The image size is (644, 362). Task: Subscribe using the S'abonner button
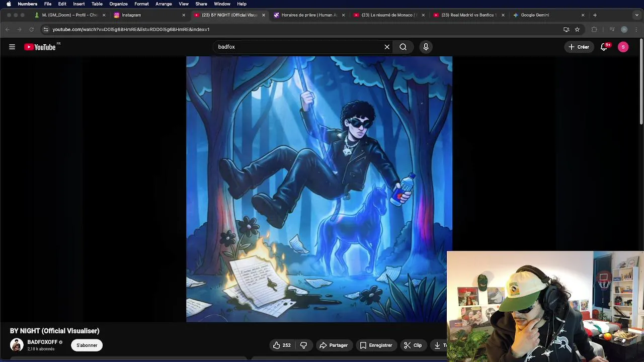87,345
